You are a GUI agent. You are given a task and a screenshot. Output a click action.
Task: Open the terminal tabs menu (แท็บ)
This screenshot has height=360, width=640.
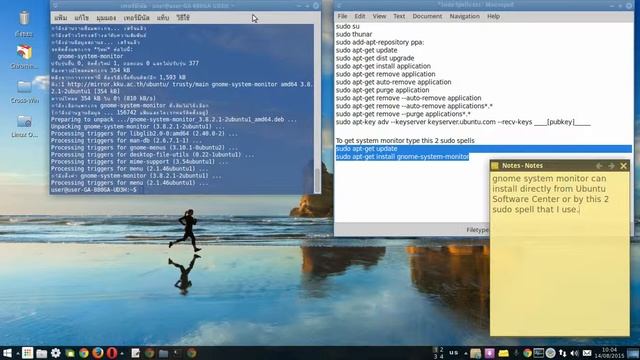pyautogui.click(x=162, y=18)
